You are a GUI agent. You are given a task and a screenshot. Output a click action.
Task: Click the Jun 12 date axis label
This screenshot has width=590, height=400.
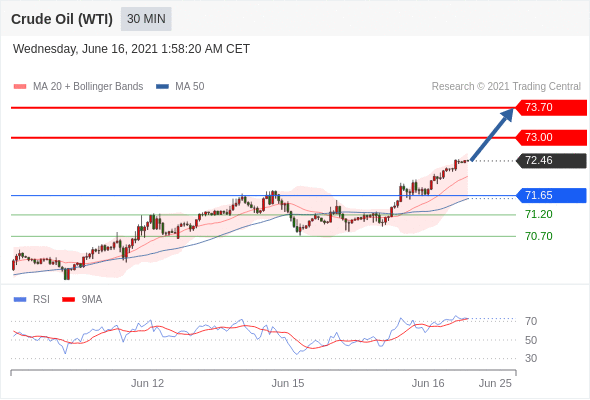148,383
